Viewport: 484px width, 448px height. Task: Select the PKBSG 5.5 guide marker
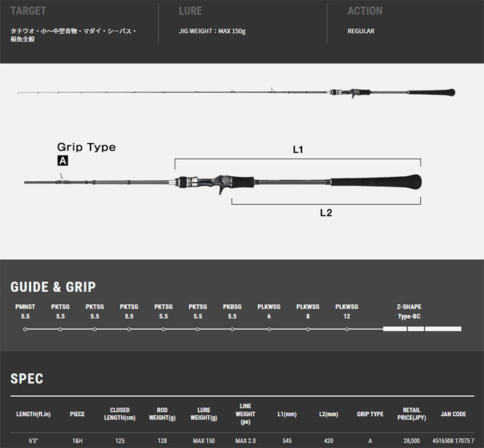232,328
